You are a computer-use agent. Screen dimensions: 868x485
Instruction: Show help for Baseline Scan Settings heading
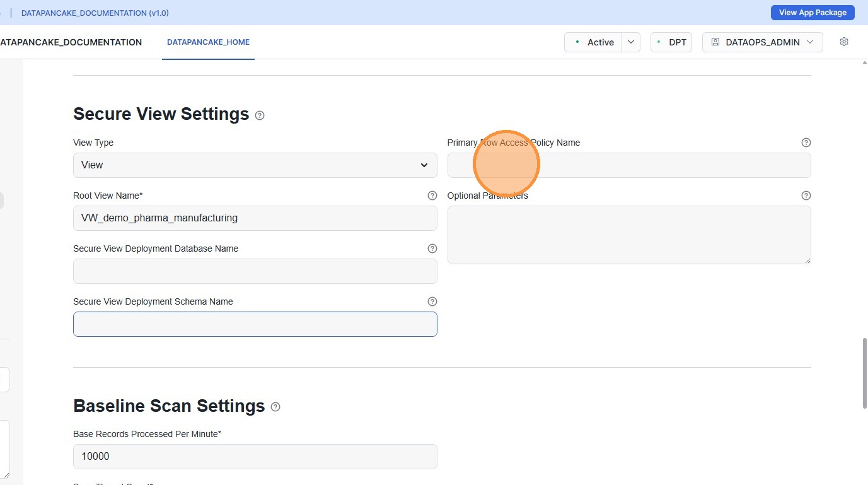tap(275, 407)
